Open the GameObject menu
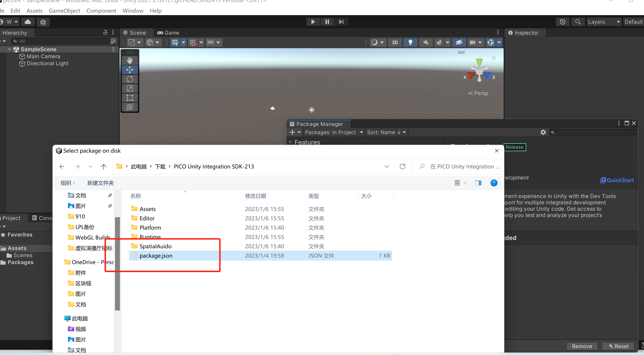644x355 pixels. click(64, 11)
